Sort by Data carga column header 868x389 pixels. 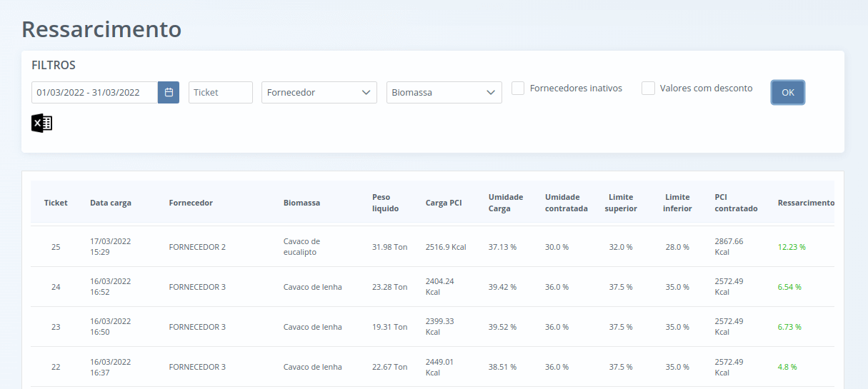[111, 203]
